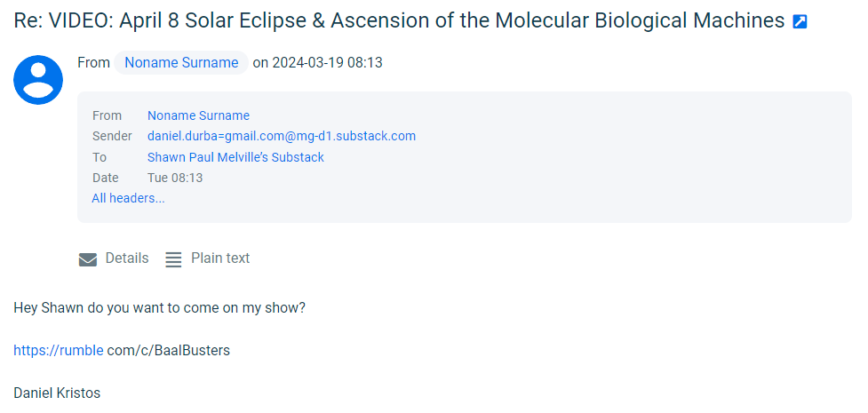Follow the https://rumble link in message body
The width and height of the screenshot is (868, 413).
58,350
